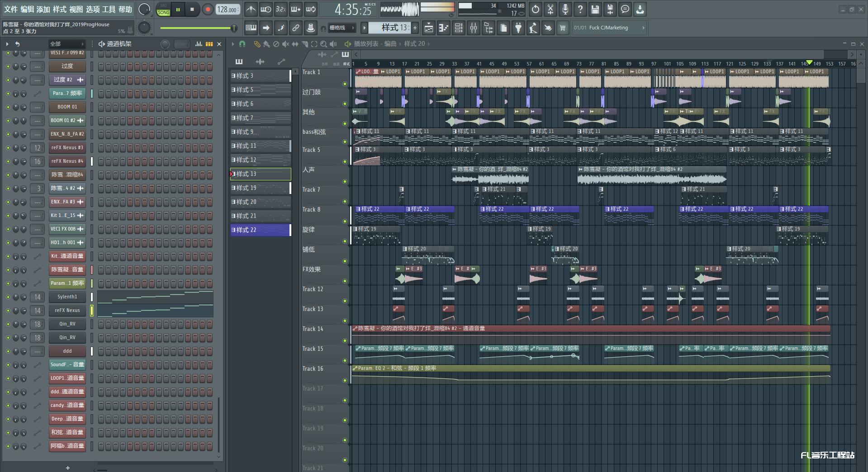The height and width of the screenshot is (472, 868).
Task: Toggle the multilink controllers knob icon
Action: [311, 28]
